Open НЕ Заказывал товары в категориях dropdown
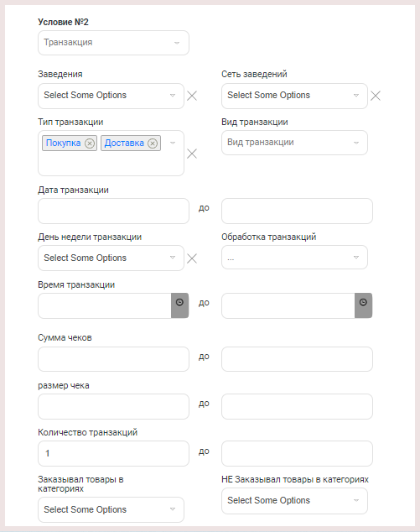Viewport: 420px width, 532px height. (294, 501)
